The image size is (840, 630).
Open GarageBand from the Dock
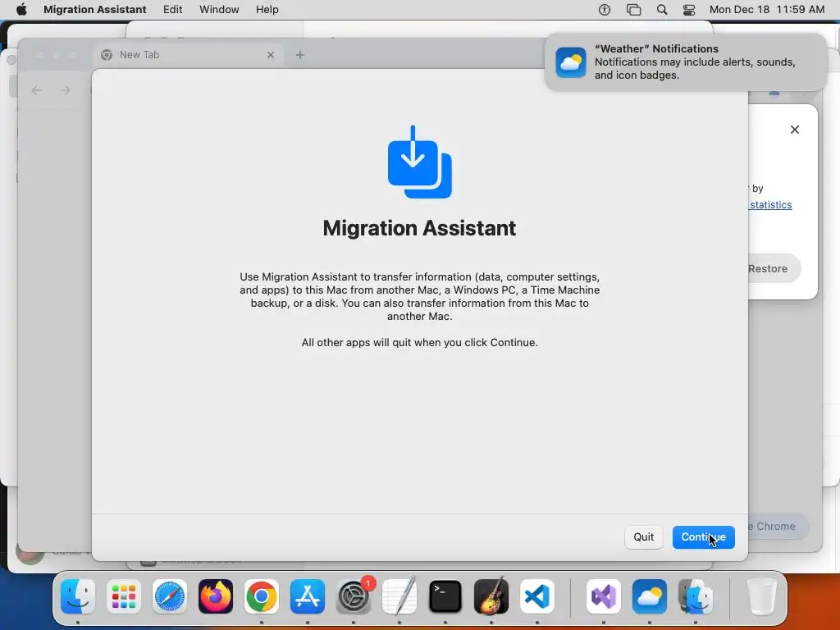[x=491, y=596]
